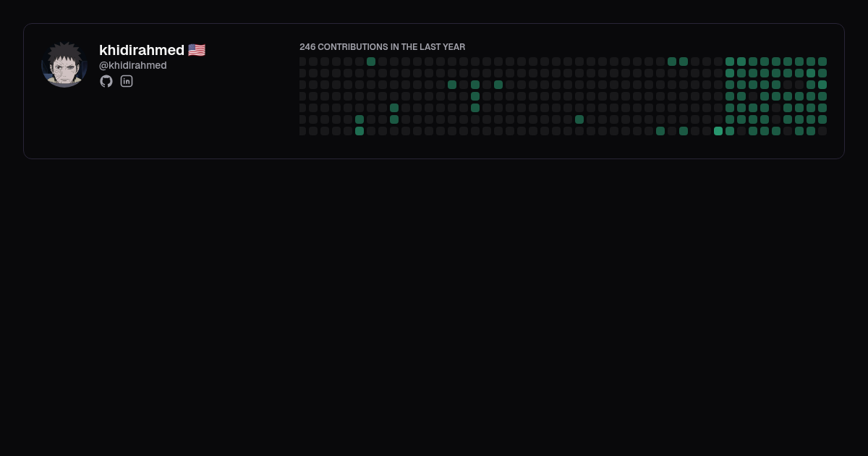This screenshot has width=868, height=456.
Task: Click the US flag emoji beside the name
Action: point(197,50)
